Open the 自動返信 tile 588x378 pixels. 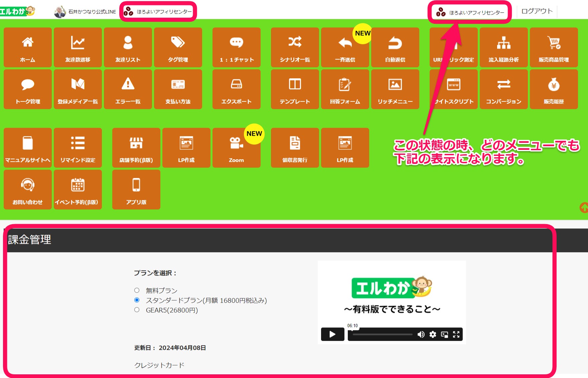(x=395, y=48)
